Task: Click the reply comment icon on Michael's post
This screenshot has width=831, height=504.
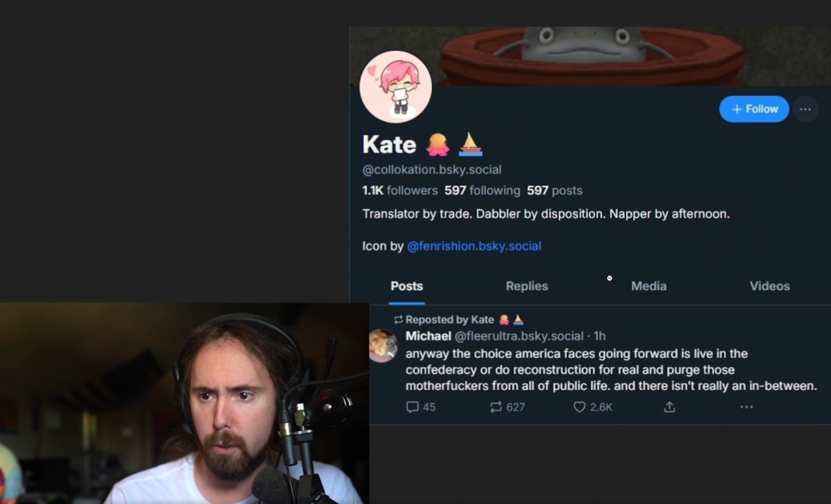Action: tap(412, 407)
